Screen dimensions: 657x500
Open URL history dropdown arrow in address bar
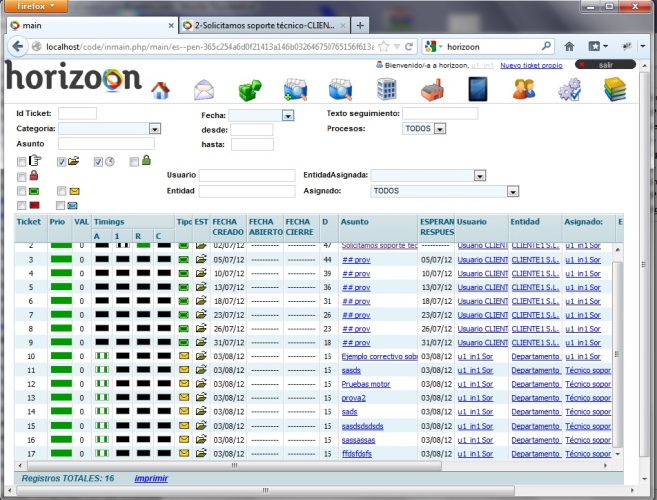[397, 47]
